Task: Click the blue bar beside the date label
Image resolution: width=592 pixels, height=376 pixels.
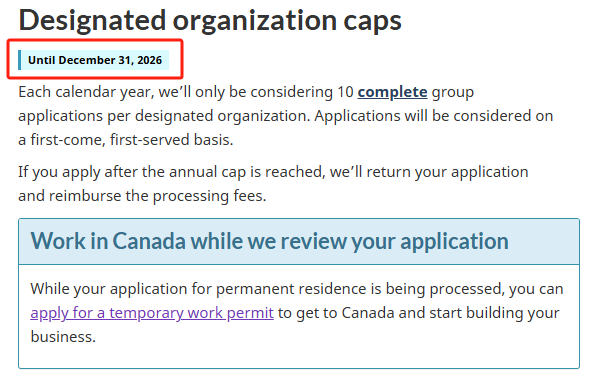Action: (x=20, y=60)
